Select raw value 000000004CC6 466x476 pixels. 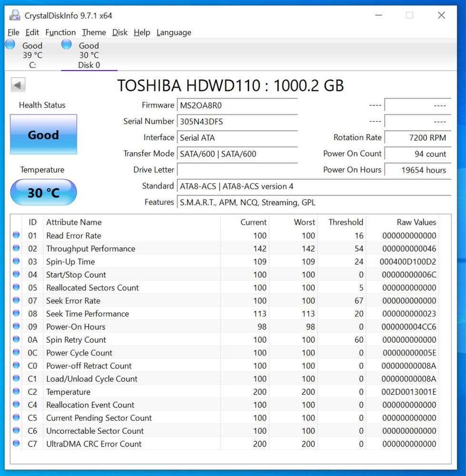pos(409,327)
